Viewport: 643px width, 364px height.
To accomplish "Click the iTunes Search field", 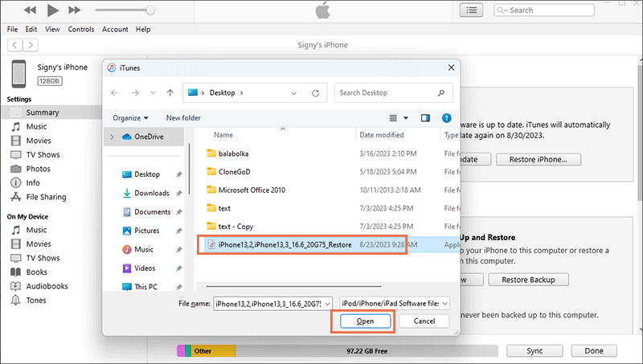I will pos(544,10).
